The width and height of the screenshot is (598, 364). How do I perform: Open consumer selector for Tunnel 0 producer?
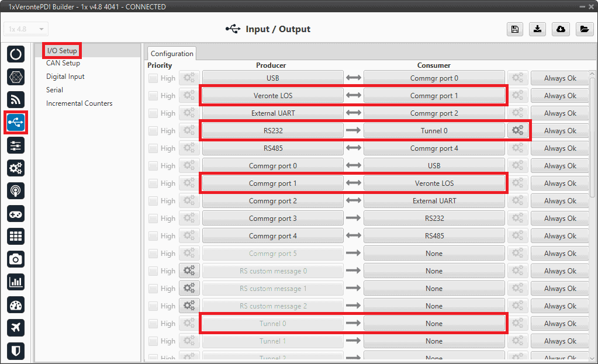(434, 324)
